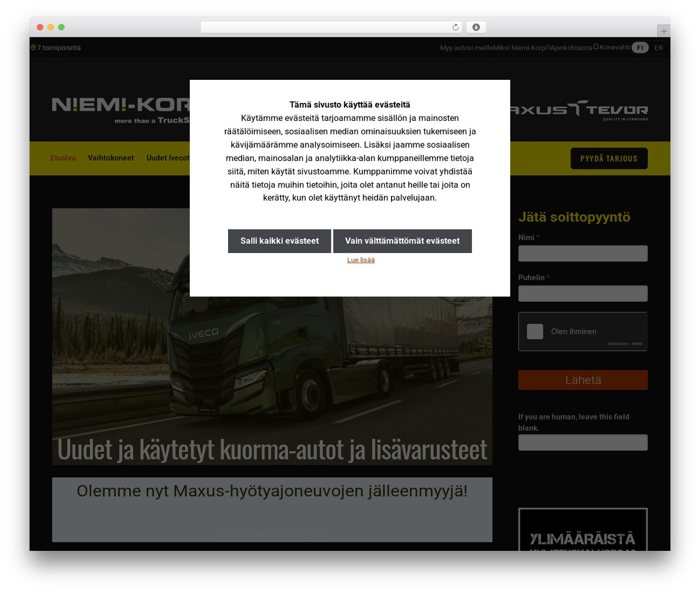
Task: Click the 7 toimipistettä link
Action: tap(59, 48)
